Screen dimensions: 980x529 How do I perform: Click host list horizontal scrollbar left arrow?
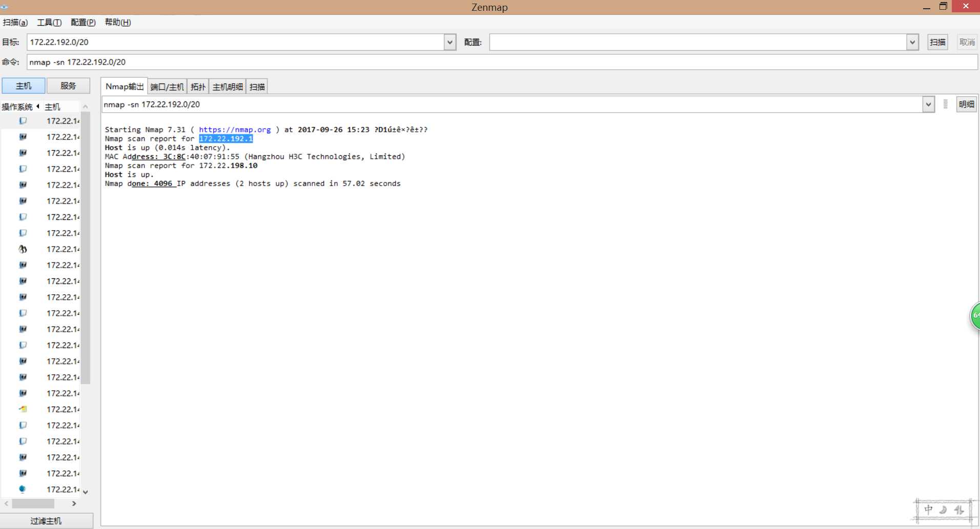pos(6,504)
